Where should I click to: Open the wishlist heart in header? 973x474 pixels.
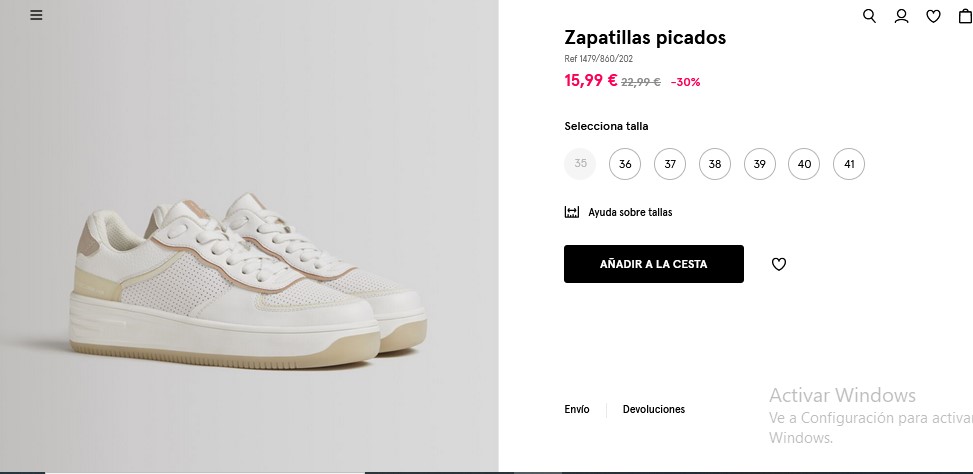coord(933,16)
